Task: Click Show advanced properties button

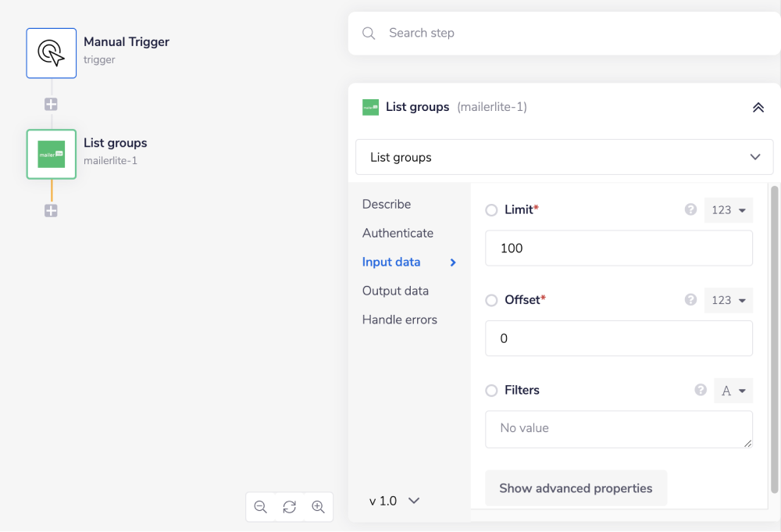Action: (x=576, y=488)
